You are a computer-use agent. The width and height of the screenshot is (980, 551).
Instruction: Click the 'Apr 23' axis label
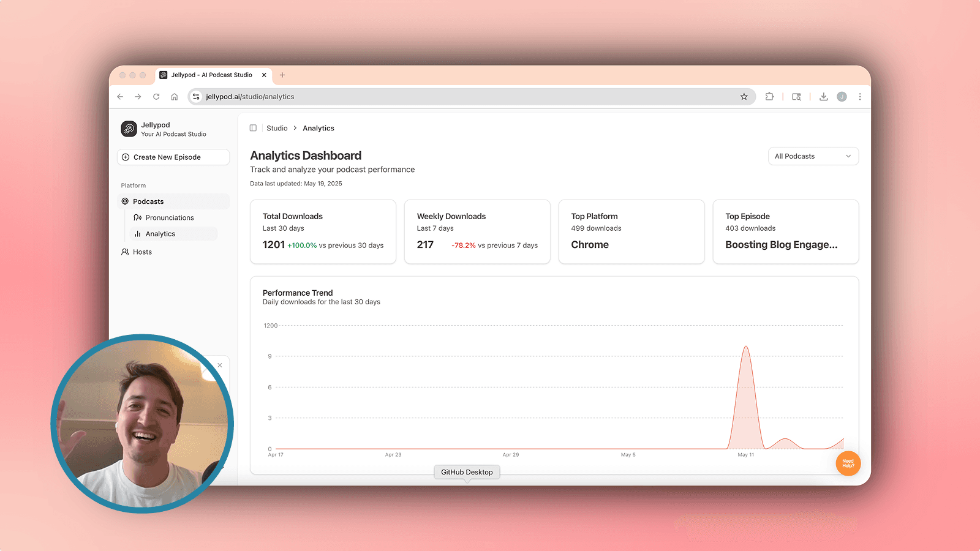(x=393, y=455)
